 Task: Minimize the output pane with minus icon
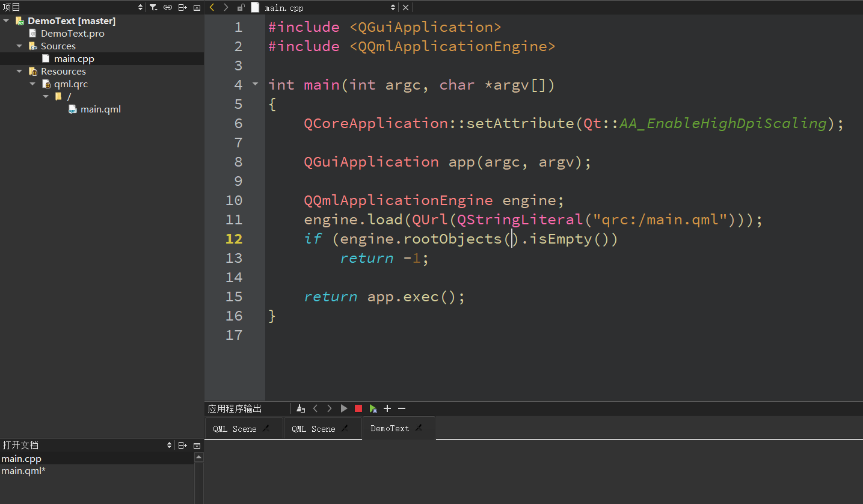[402, 408]
